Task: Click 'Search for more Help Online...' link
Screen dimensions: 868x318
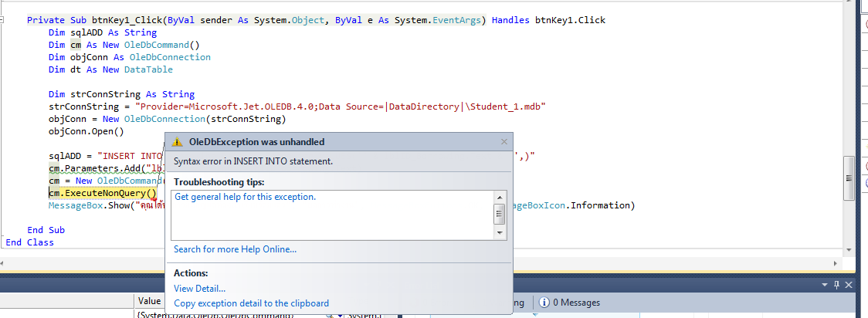Action: (x=235, y=249)
